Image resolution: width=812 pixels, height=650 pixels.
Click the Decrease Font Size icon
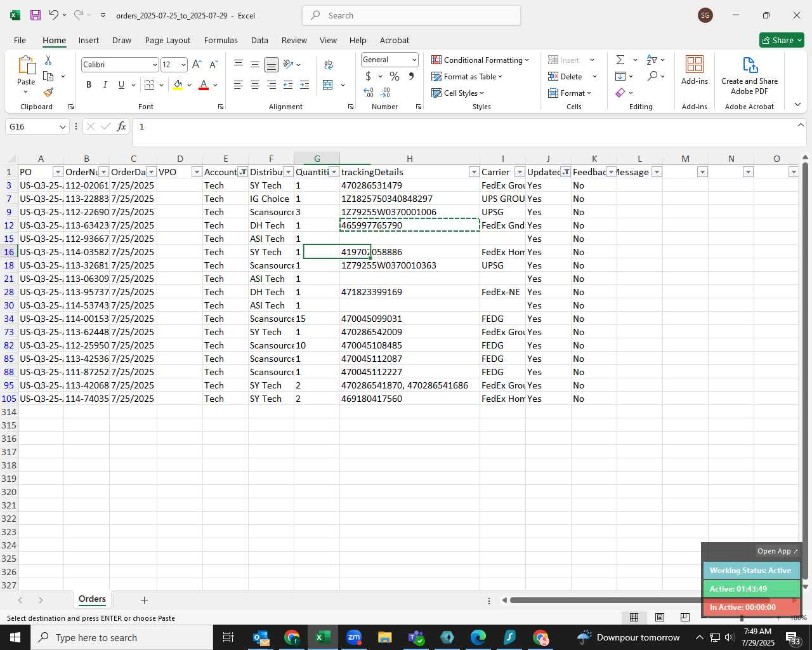(214, 64)
